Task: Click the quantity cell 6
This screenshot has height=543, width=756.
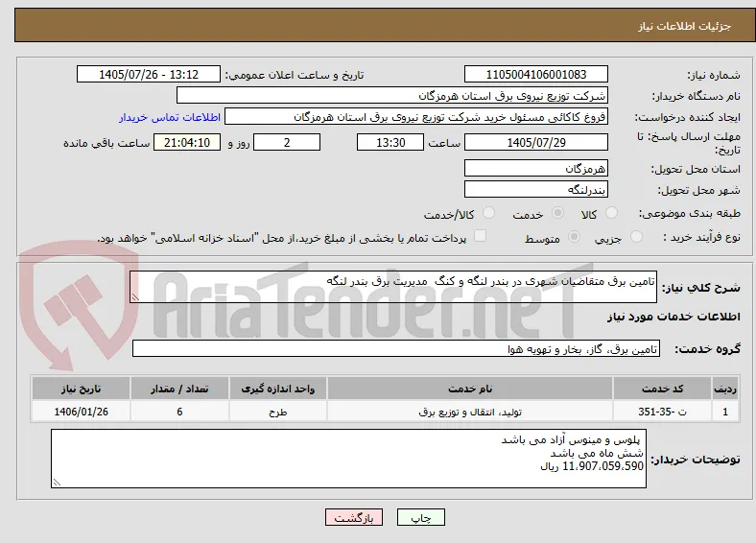Action: coord(179,412)
